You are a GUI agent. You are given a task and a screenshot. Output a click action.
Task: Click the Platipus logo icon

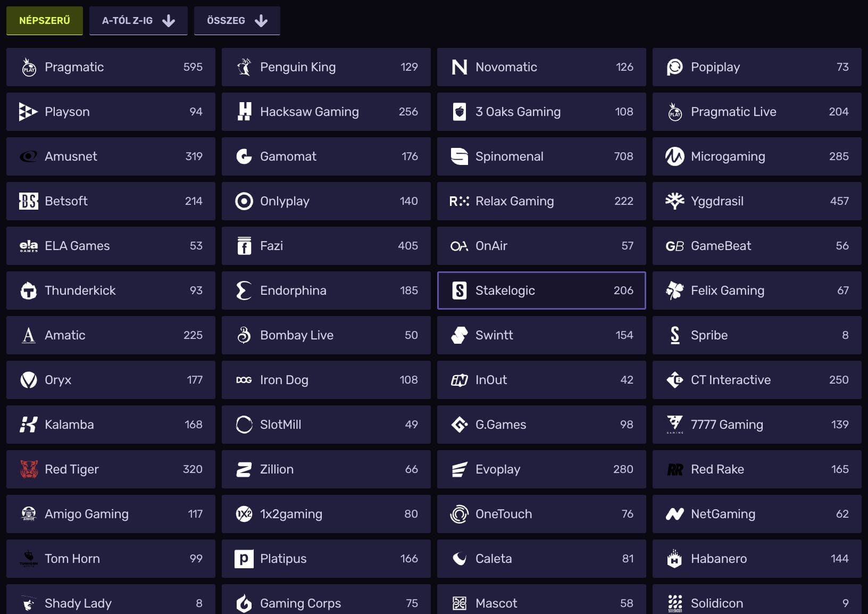244,559
